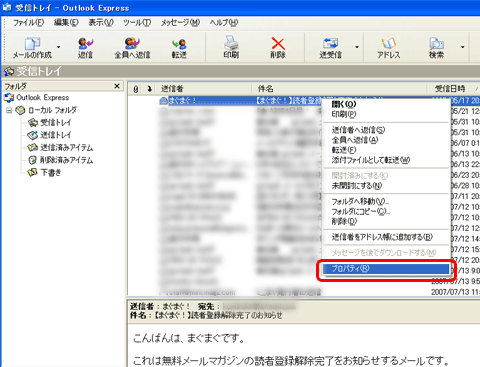Choose 削除(D) in the context menu
Viewport: 480px width, 367px height.
coord(344,221)
